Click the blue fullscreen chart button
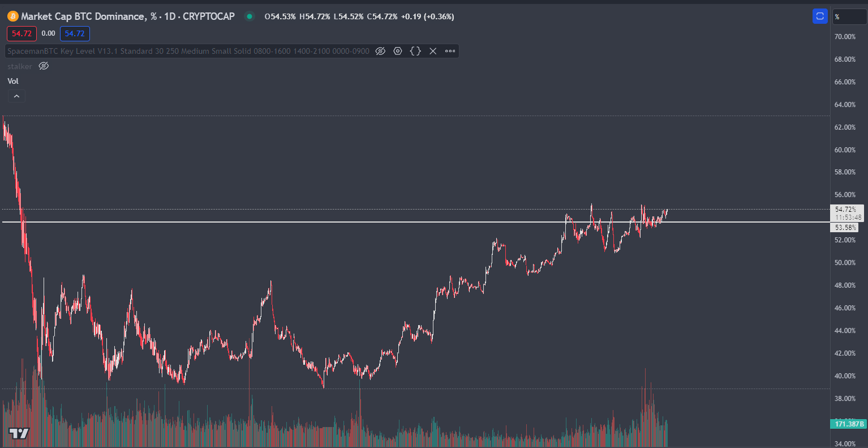The width and height of the screenshot is (868, 448). point(820,16)
